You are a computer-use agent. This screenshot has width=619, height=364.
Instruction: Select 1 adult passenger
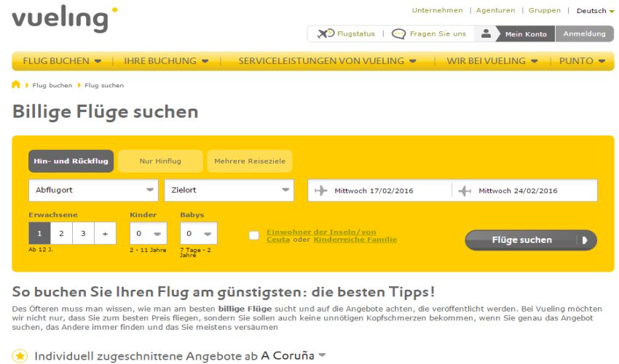[x=39, y=233]
